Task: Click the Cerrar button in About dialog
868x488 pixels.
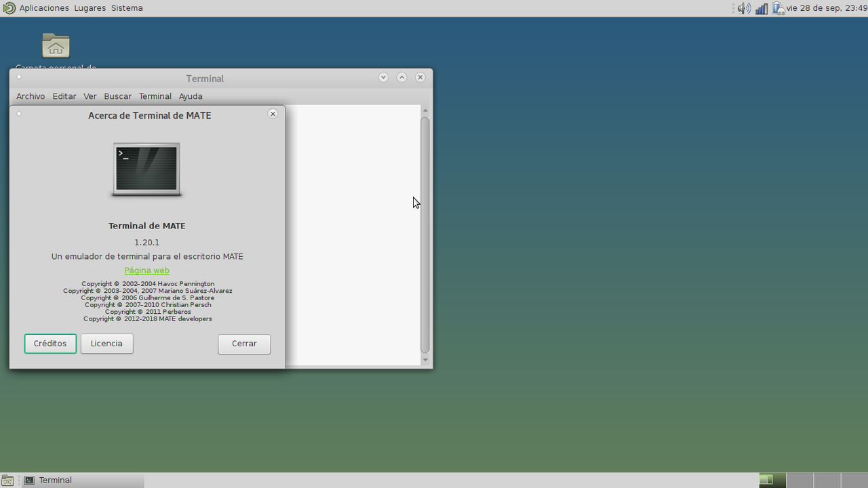Action: coord(244,344)
